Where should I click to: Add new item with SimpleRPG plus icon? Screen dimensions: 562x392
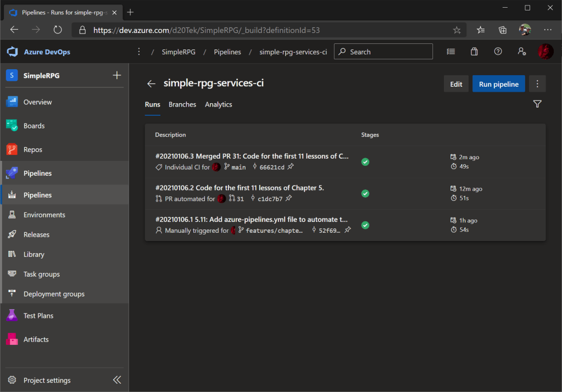tap(116, 76)
